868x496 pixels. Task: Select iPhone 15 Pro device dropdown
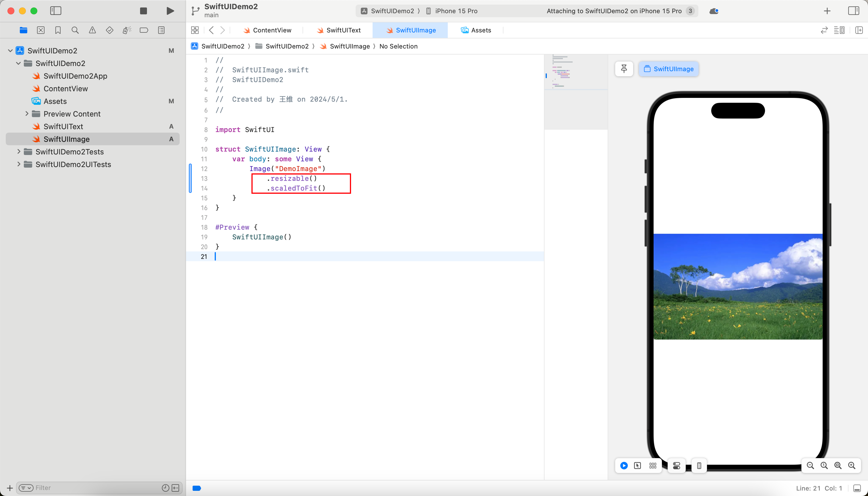point(454,10)
